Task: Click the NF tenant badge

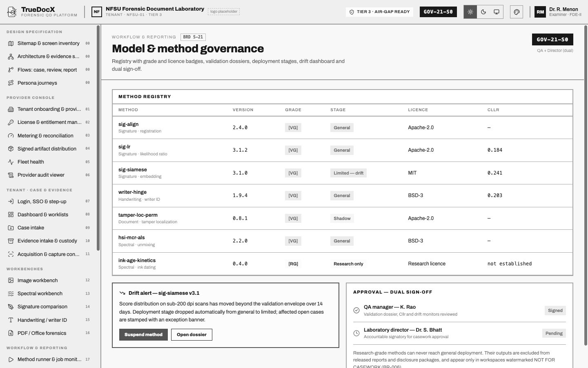Action: [97, 12]
